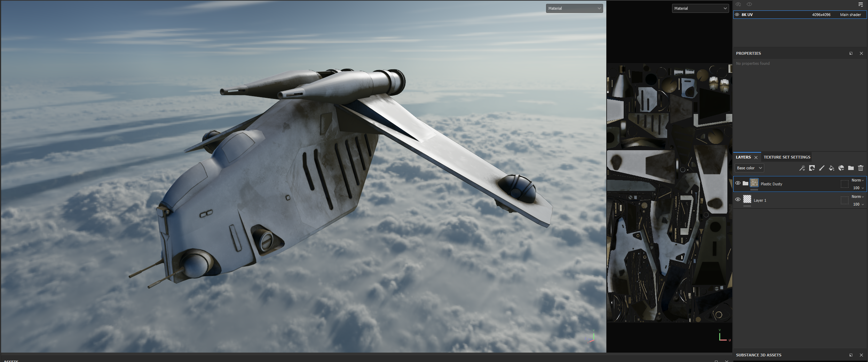Image resolution: width=868 pixels, height=362 pixels.
Task: Hide the 8K UV texture set
Action: (737, 15)
